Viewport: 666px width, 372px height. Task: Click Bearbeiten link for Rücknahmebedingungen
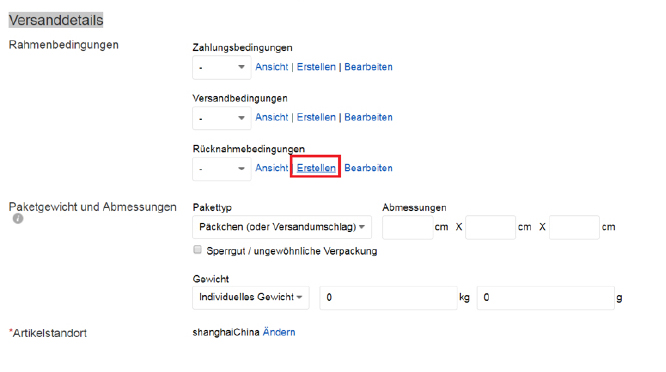pos(368,168)
